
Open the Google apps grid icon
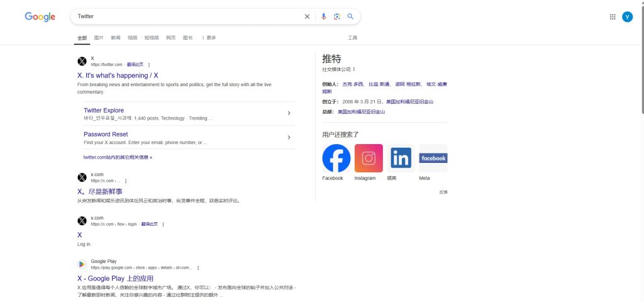[613, 17]
